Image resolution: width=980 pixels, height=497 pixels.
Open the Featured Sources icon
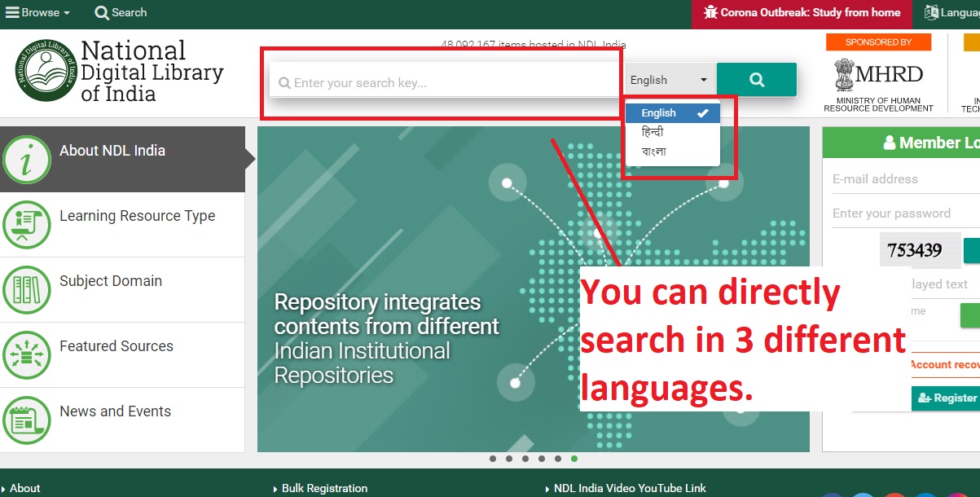click(x=27, y=355)
